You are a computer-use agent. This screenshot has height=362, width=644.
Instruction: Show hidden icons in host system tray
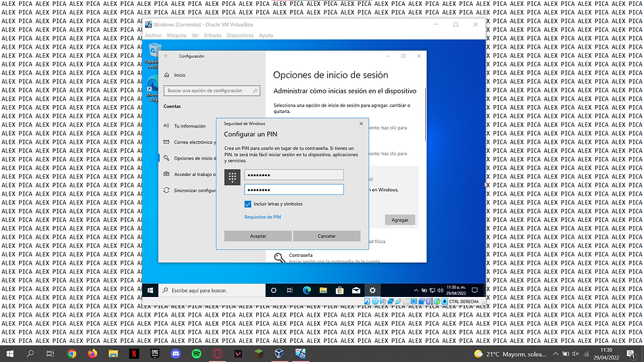pos(555,354)
